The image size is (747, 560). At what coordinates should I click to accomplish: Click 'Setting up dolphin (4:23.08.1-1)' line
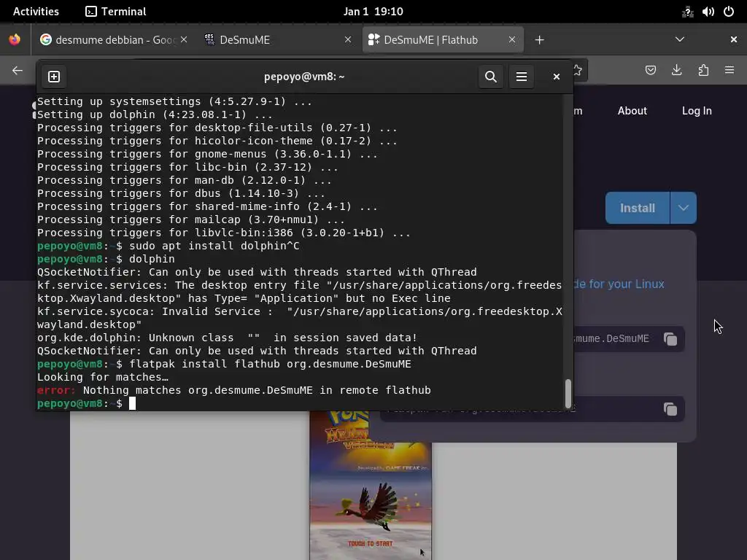click(155, 114)
